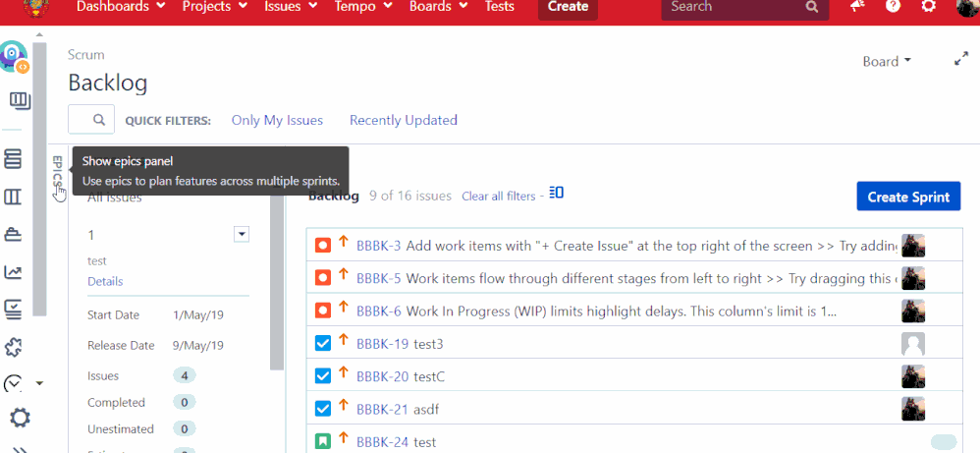
Task: Click the Issues count badge '4'
Action: [185, 376]
